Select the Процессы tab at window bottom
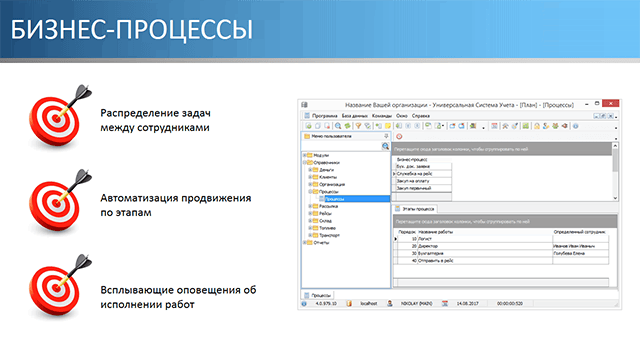The image size is (640, 360). [x=318, y=295]
